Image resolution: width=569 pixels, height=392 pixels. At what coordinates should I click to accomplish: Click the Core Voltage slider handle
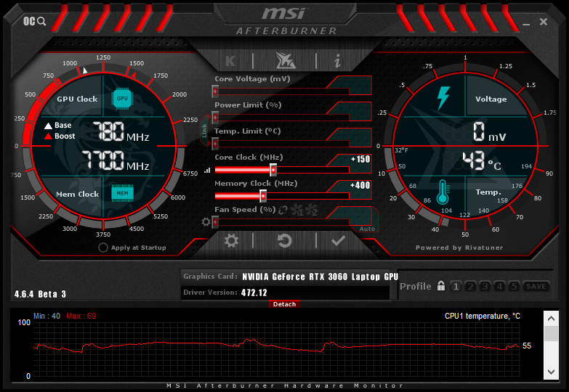pyautogui.click(x=215, y=91)
